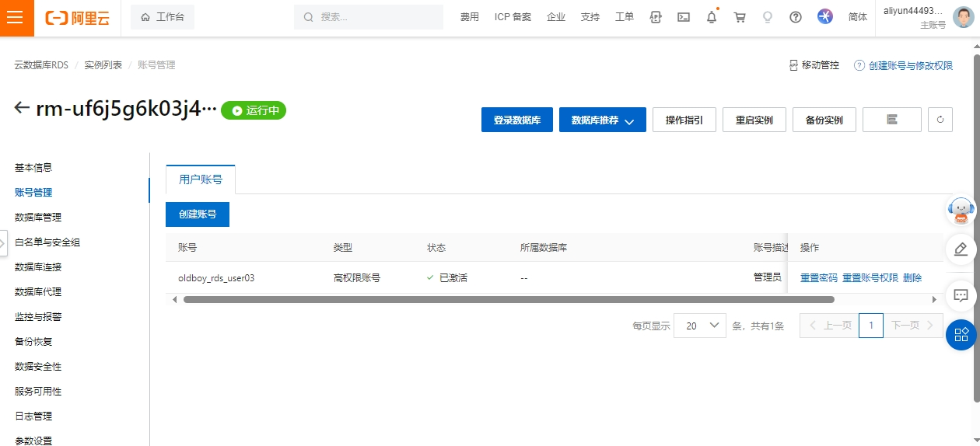
Task: Click the 创建账号 button
Action: tap(198, 214)
